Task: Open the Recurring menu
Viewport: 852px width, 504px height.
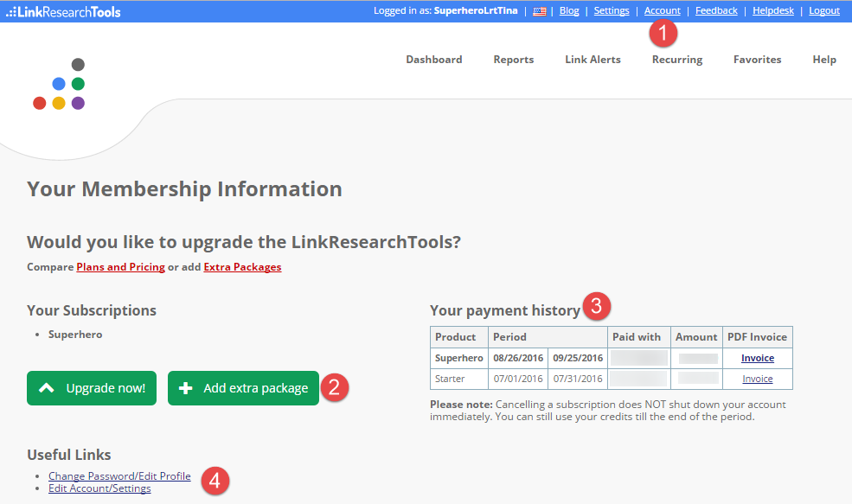Action: pos(677,60)
